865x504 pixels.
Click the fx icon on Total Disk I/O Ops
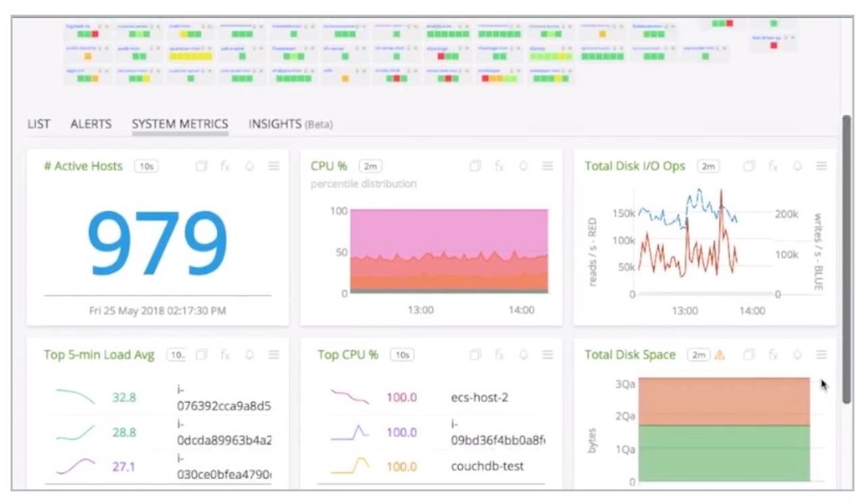pos(772,166)
